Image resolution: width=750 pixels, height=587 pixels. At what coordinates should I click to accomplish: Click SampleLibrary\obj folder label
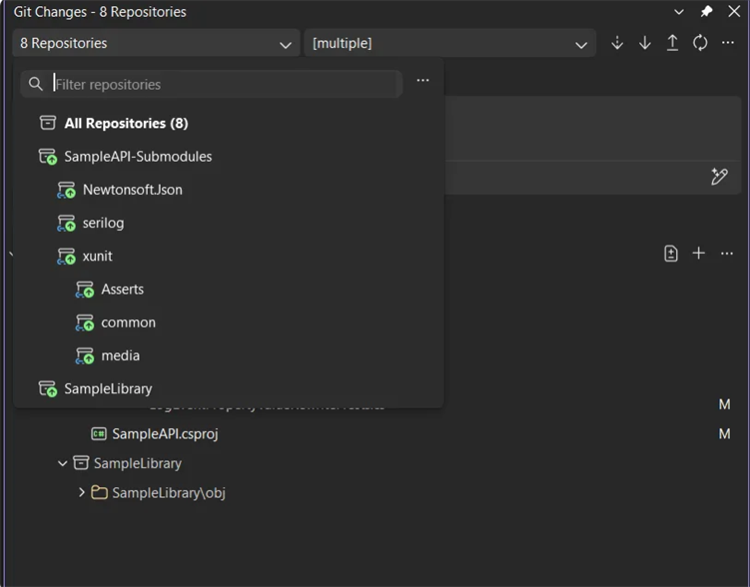click(169, 492)
